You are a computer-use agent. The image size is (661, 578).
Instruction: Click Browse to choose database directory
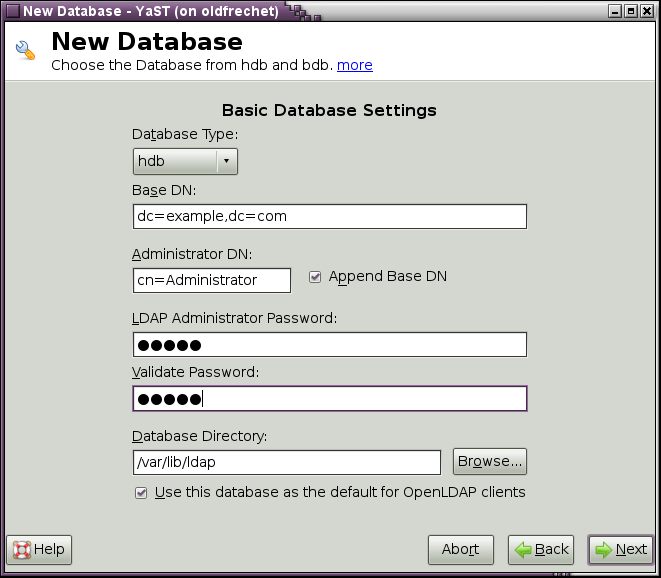tap(489, 461)
